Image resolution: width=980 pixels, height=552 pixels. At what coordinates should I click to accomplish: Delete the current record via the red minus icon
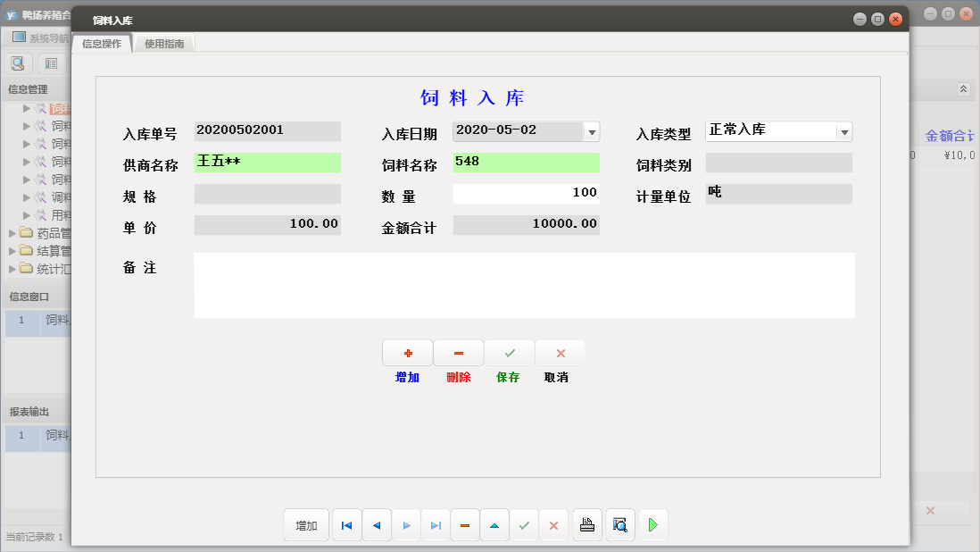(x=465, y=525)
